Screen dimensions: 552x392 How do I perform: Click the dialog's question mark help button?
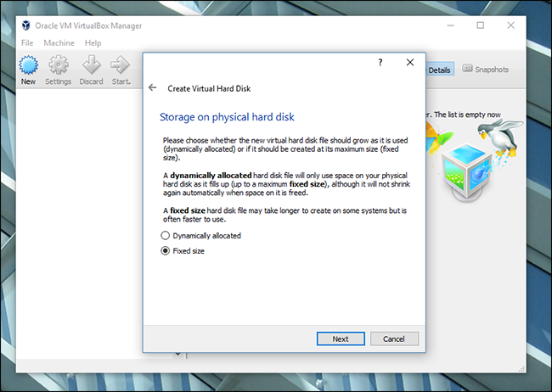pyautogui.click(x=380, y=62)
